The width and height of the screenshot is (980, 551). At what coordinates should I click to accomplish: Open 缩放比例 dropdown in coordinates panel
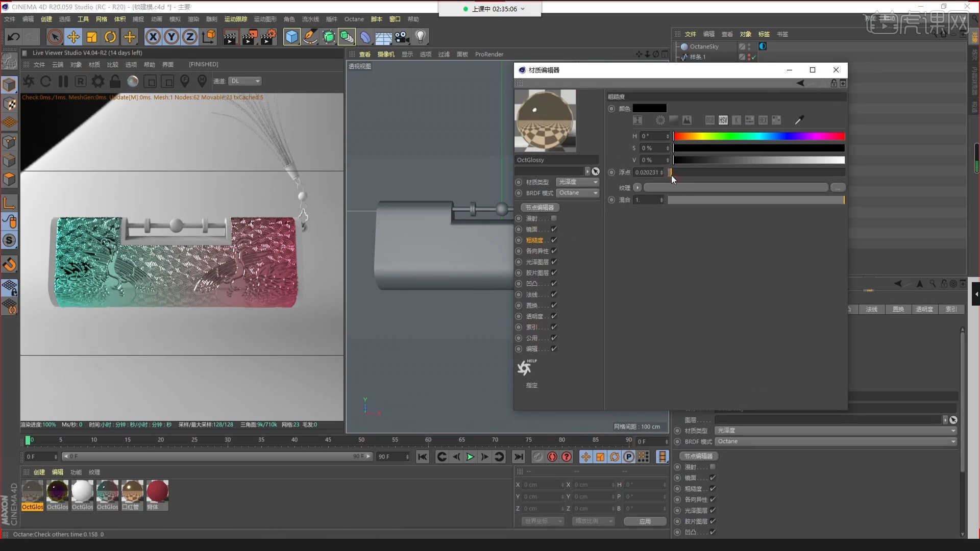coord(593,521)
